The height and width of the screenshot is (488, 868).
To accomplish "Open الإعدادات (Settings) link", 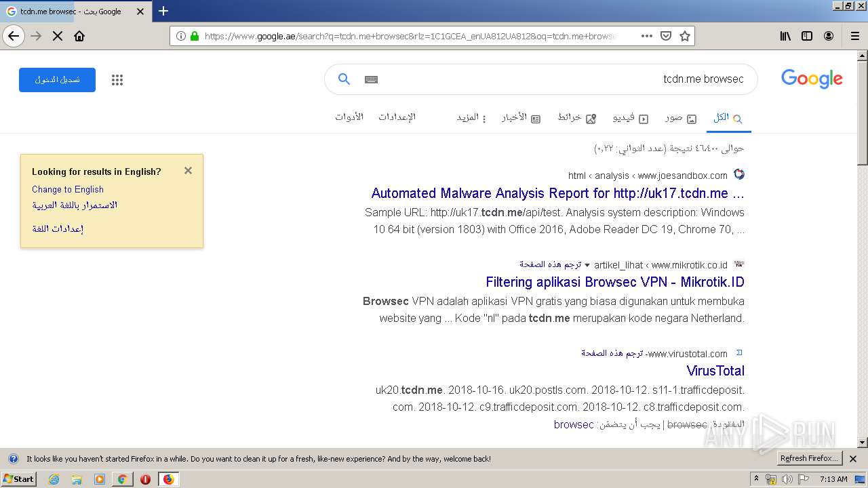I will [x=397, y=117].
